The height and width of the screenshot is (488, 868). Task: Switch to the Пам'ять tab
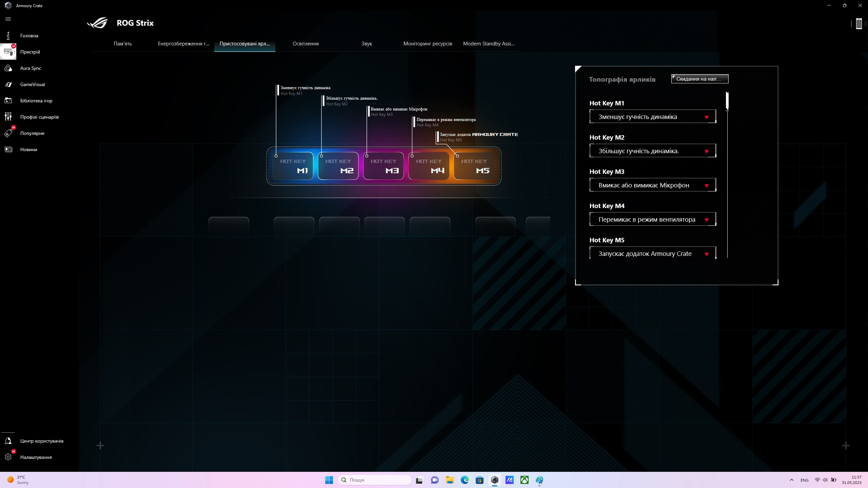point(123,44)
